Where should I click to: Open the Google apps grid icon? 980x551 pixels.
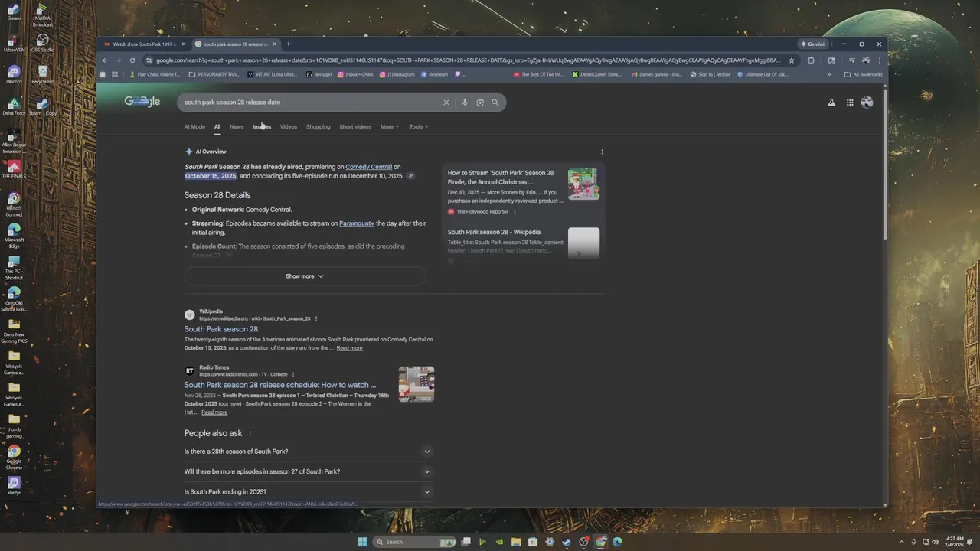(x=850, y=103)
